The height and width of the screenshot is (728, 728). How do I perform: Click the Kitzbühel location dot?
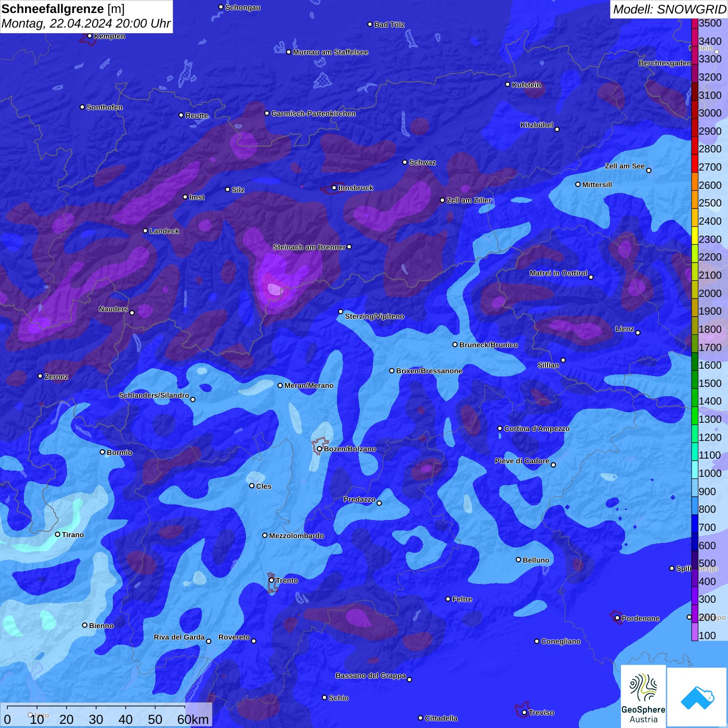pos(557,129)
